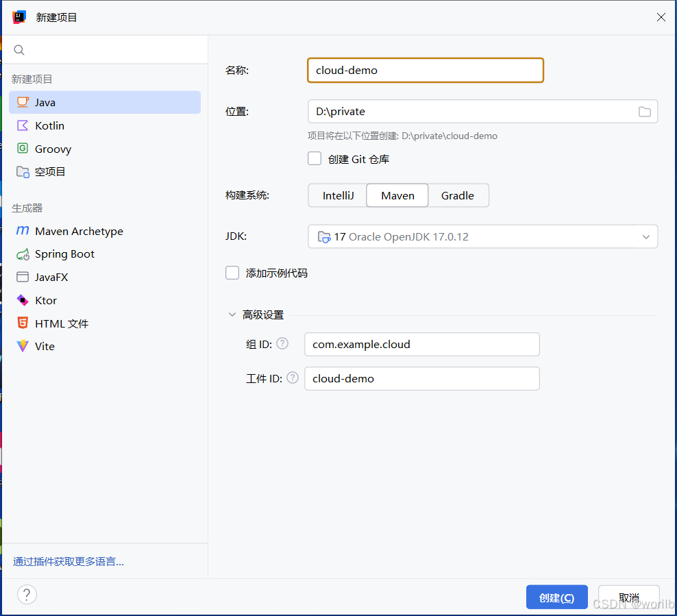The width and height of the screenshot is (677, 616).
Task: Choose the Maven Archetype generator icon
Action: point(23,231)
